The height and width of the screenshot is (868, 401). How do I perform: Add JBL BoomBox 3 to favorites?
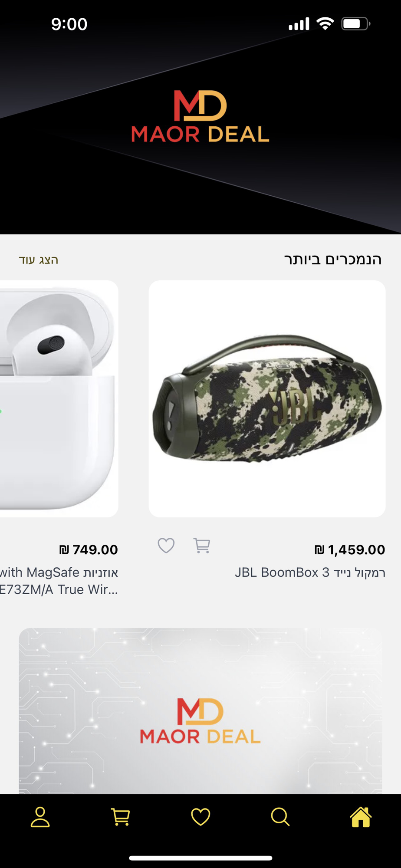(166, 546)
